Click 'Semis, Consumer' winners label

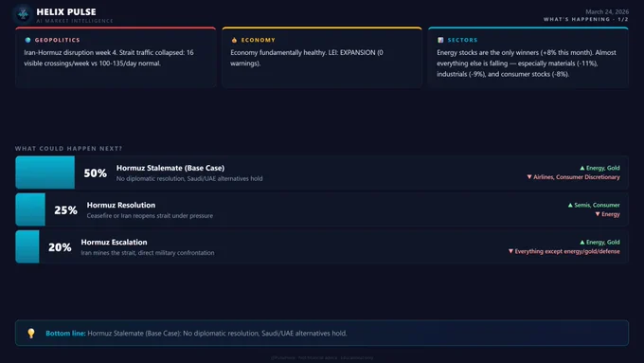(598, 205)
